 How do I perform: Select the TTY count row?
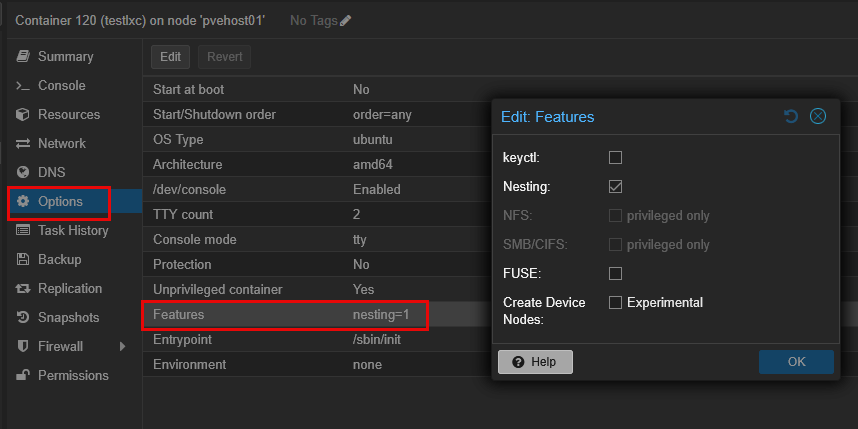click(x=317, y=214)
